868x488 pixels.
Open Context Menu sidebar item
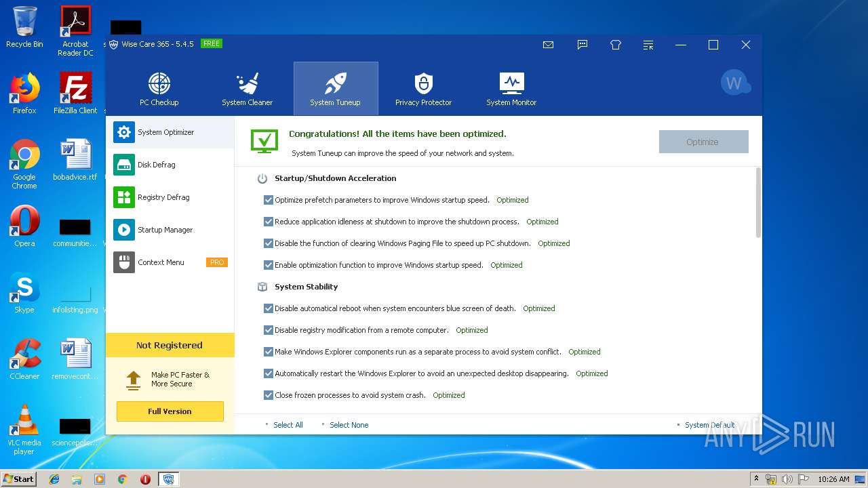click(x=170, y=262)
